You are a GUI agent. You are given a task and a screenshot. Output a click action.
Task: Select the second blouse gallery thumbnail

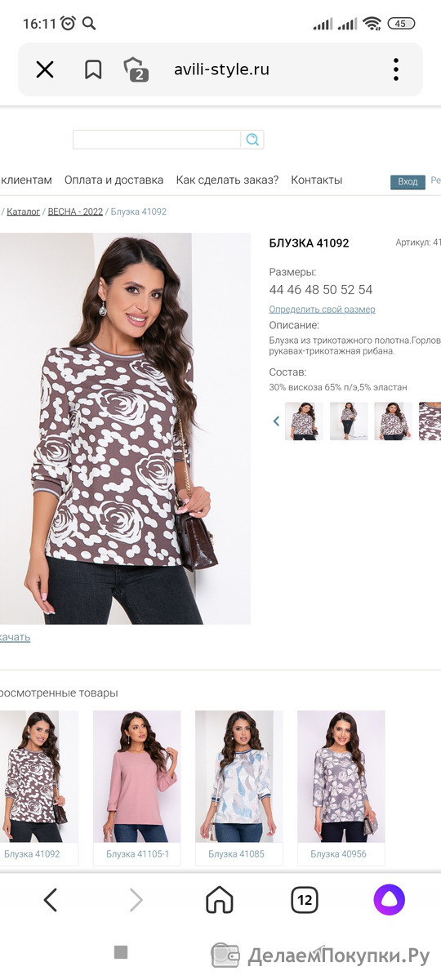coord(349,421)
